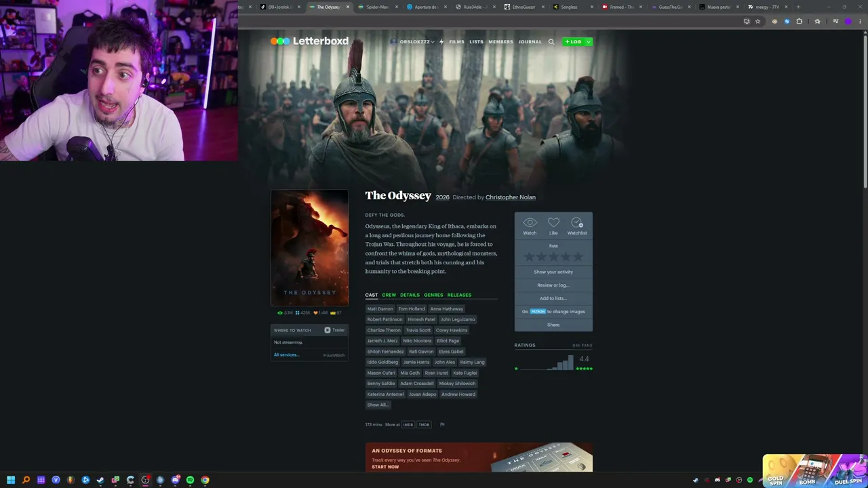Open Matt Damon's cast page
The image size is (868, 488).
click(380, 309)
